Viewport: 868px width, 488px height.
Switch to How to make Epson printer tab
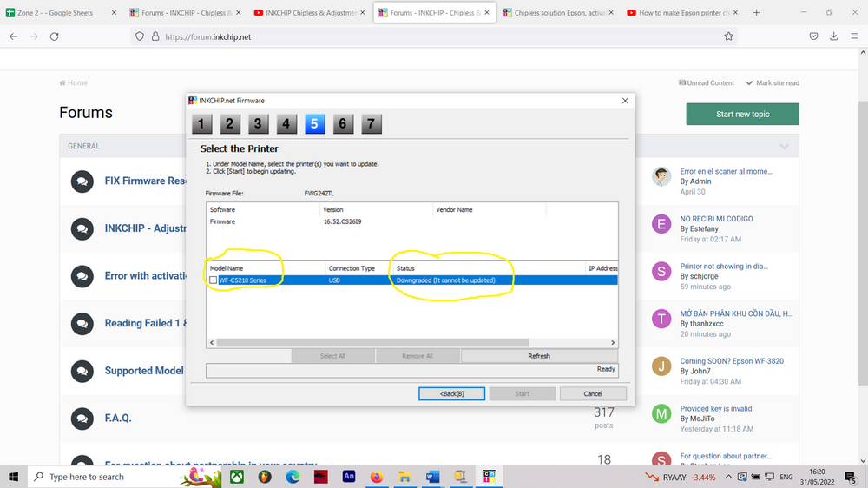click(678, 13)
